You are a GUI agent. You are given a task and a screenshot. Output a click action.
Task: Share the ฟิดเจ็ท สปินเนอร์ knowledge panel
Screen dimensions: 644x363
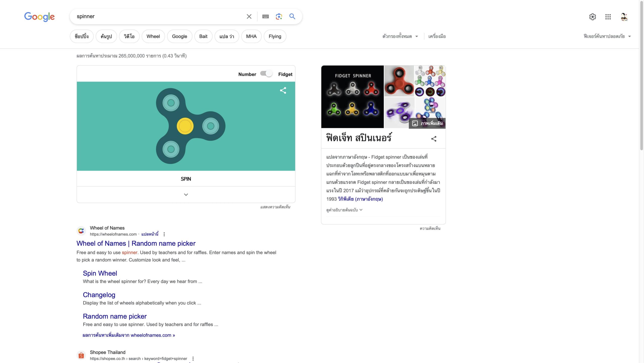click(434, 139)
